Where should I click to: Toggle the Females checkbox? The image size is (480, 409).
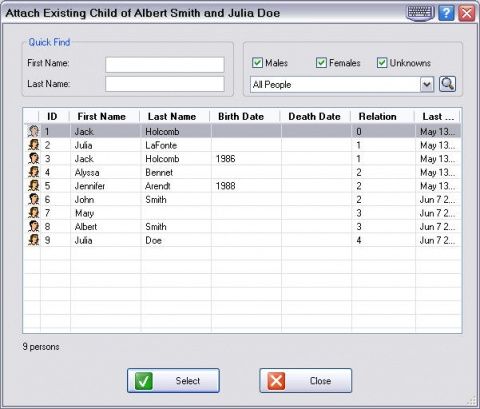click(321, 63)
